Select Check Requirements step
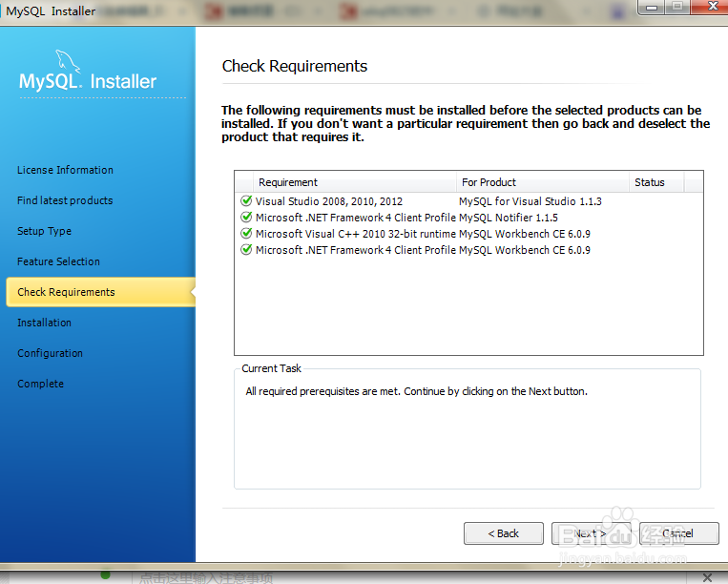The image size is (728, 584). [x=100, y=292]
